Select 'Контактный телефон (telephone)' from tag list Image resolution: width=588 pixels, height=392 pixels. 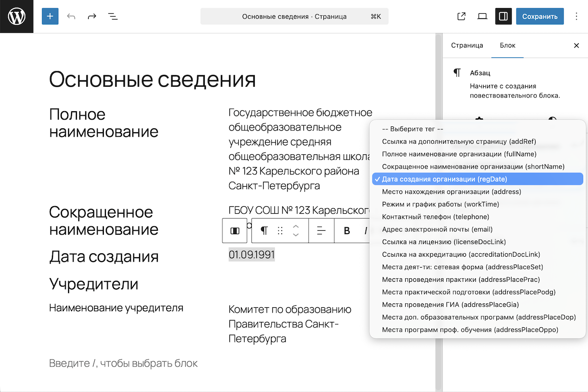(x=435, y=217)
